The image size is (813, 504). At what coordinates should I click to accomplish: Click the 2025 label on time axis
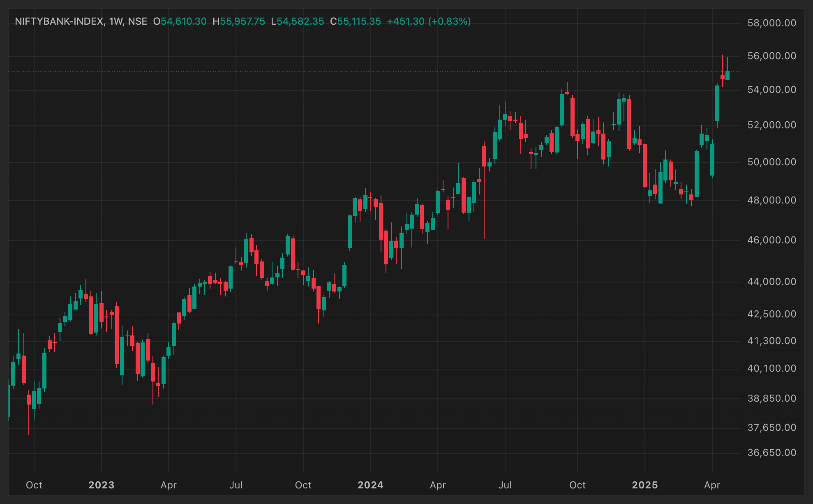(x=645, y=485)
